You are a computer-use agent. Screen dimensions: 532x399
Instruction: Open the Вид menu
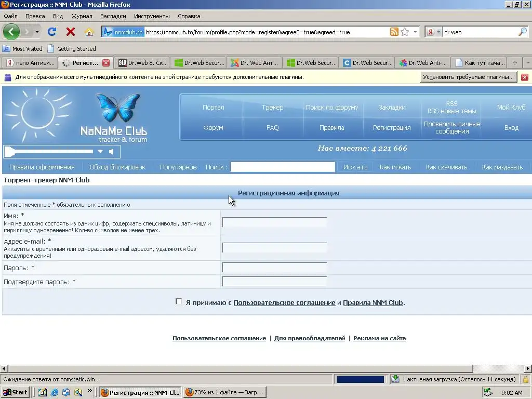click(x=58, y=16)
